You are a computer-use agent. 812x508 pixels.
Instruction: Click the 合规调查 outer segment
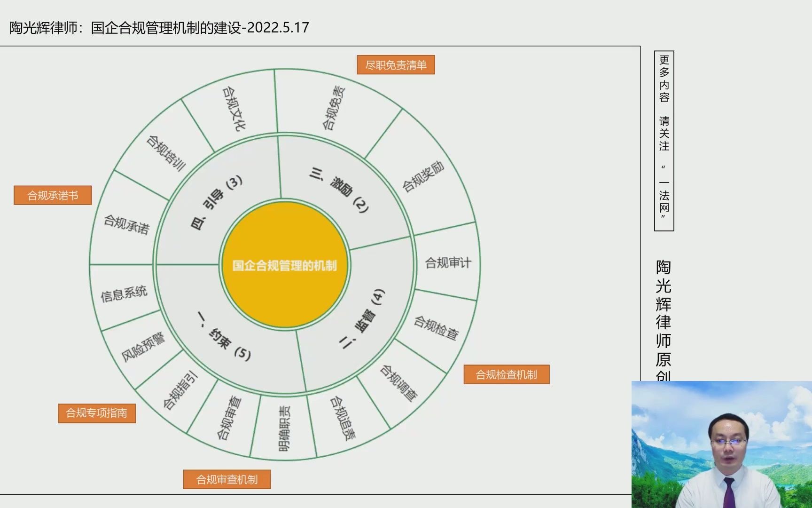(398, 383)
